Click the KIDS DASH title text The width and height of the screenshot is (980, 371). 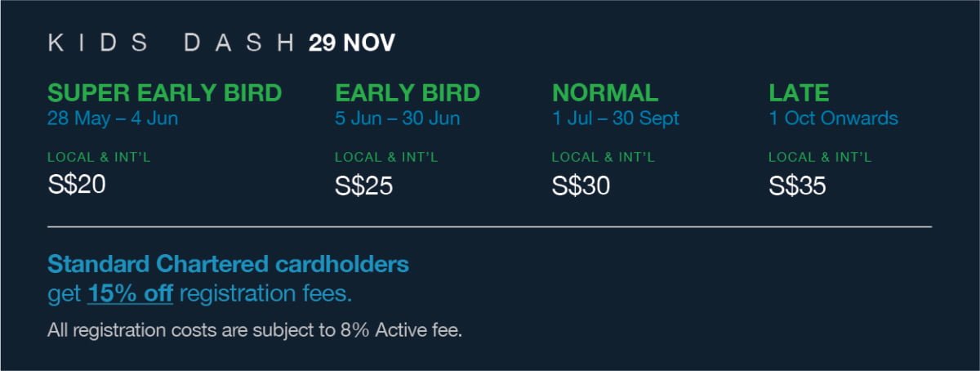click(171, 43)
